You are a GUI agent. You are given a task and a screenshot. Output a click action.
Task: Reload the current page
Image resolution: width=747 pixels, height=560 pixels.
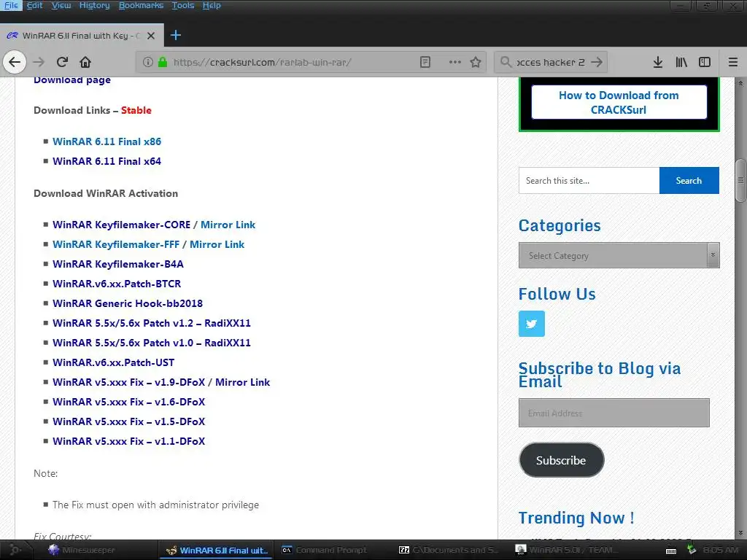pyautogui.click(x=62, y=62)
